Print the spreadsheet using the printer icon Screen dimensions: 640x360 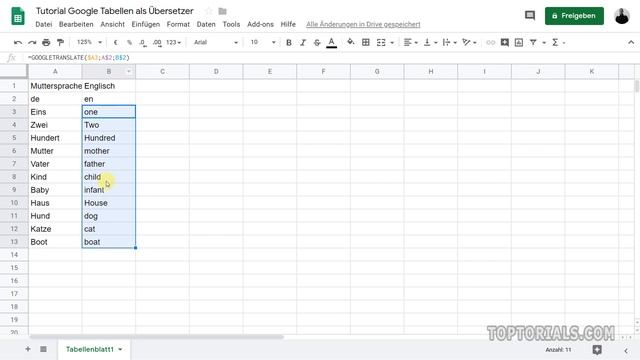coord(46,42)
